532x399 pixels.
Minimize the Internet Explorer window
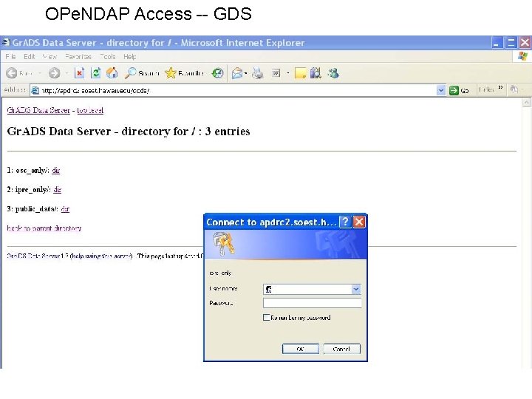[497, 42]
